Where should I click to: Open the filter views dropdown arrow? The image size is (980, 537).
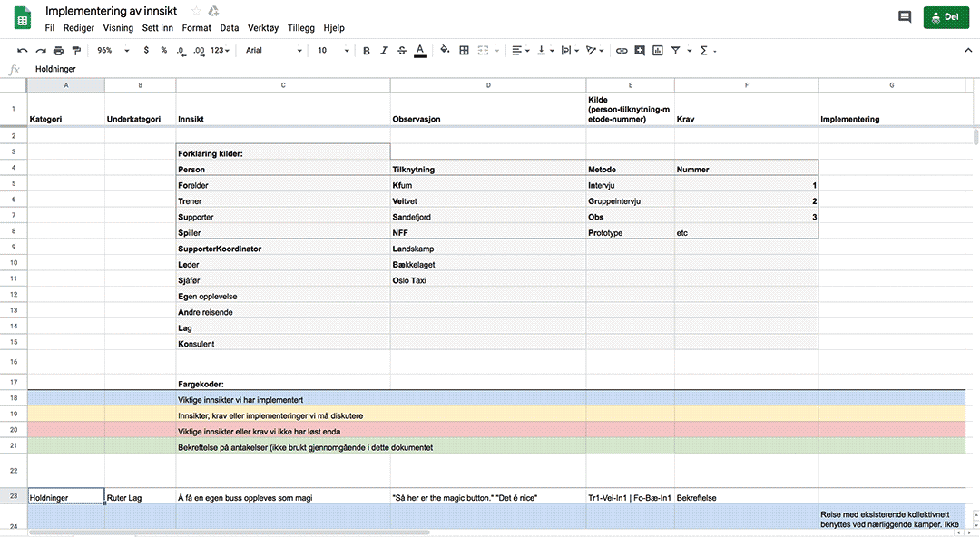point(690,51)
